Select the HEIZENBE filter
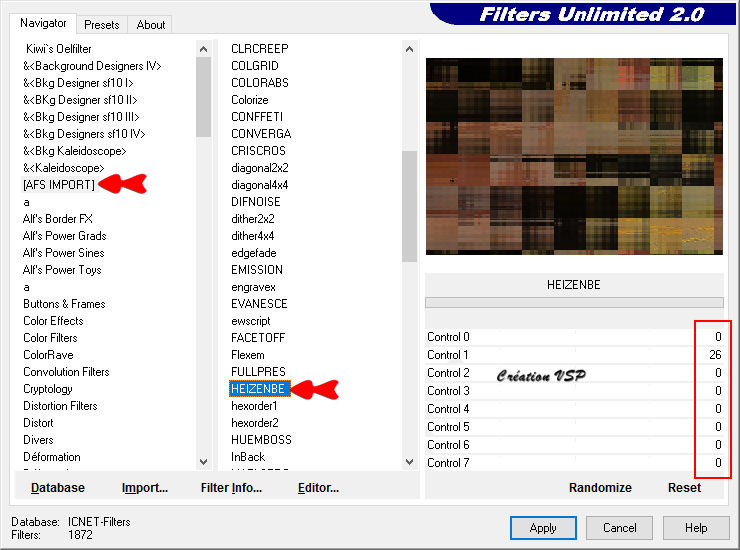The image size is (740, 550). [x=258, y=389]
